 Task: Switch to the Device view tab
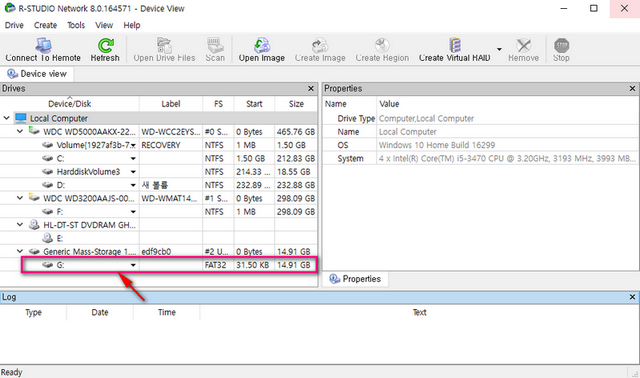point(37,74)
